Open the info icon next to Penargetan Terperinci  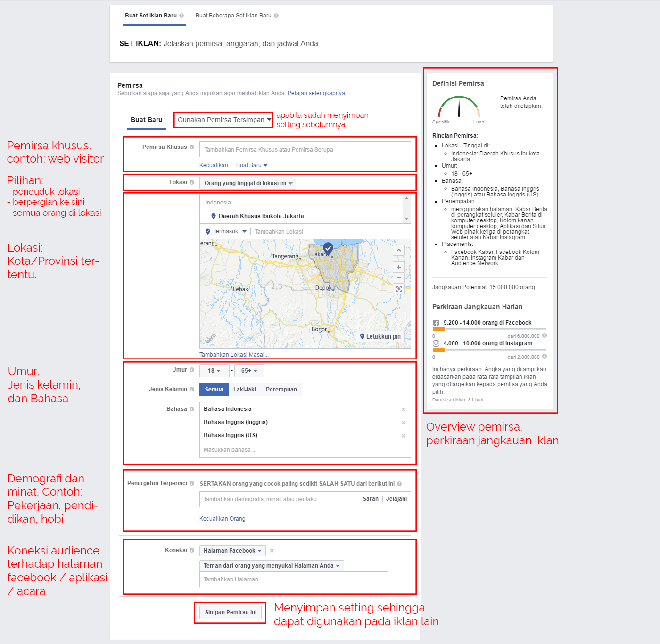(192, 483)
